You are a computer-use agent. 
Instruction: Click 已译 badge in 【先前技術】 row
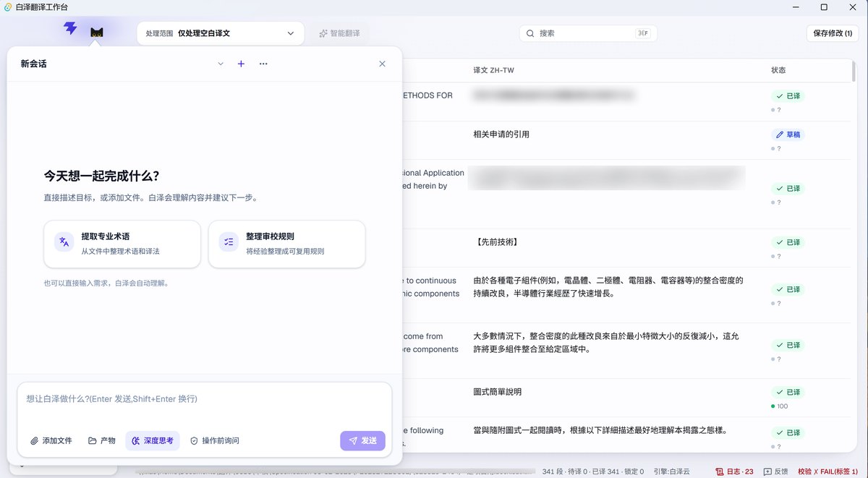pyautogui.click(x=788, y=242)
